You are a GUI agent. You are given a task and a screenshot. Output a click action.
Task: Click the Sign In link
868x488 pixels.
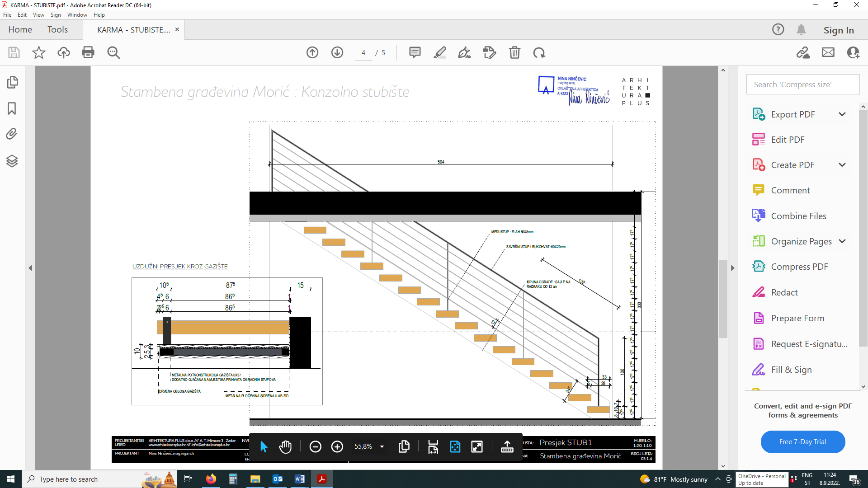tap(838, 30)
